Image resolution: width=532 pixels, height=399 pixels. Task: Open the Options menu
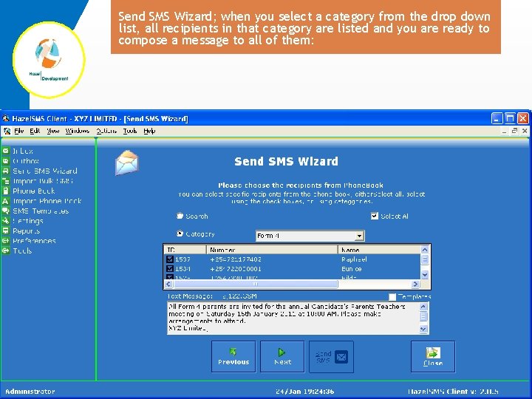point(106,131)
